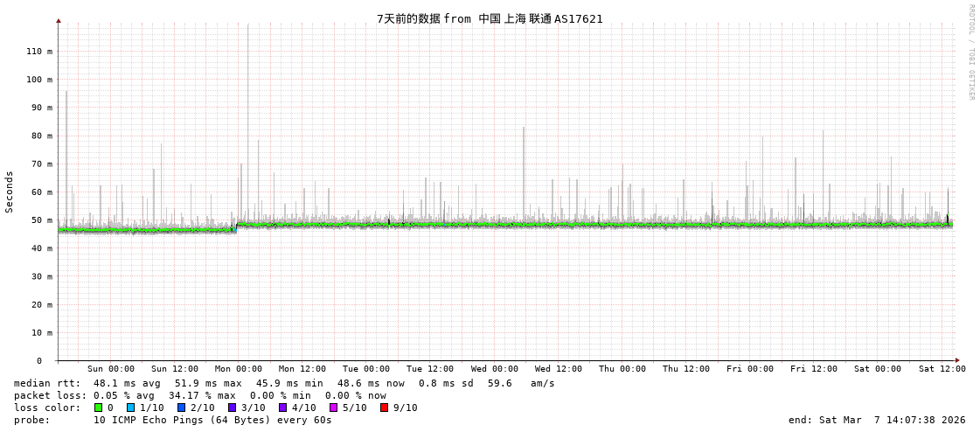Click the '45.9 ms min' rtt value

click(x=289, y=383)
